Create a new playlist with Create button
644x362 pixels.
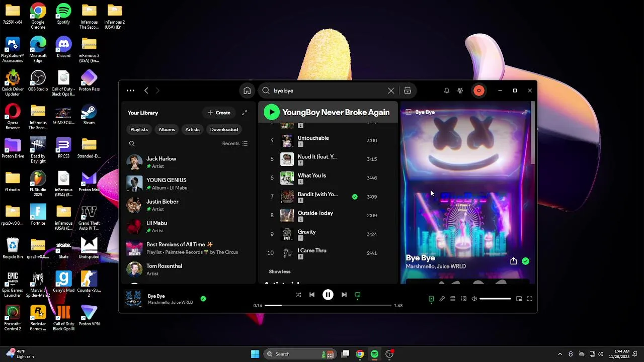point(219,113)
